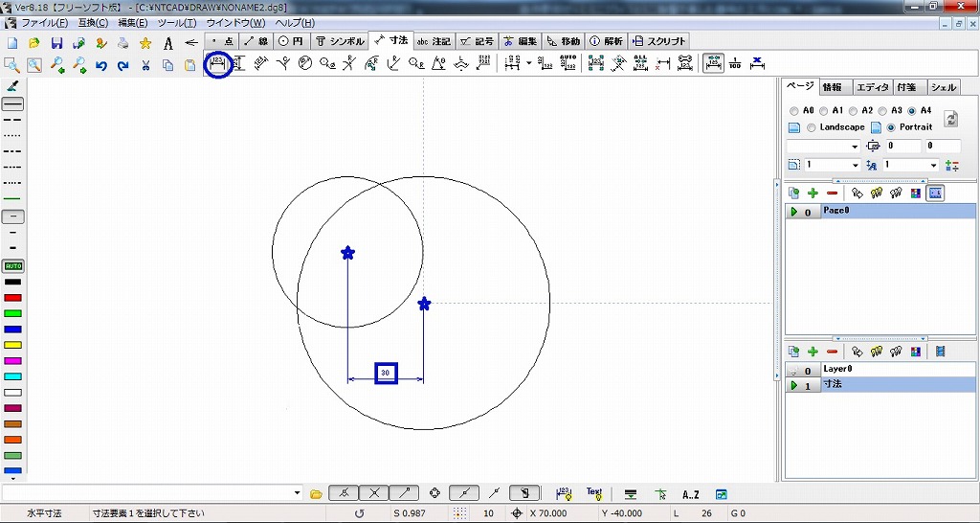Click the Undo arrow icon

point(100,65)
